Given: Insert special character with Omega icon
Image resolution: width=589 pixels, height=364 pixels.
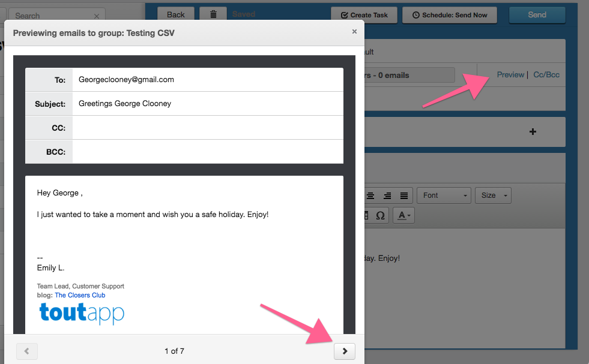Looking at the screenshot, I should coord(380,215).
